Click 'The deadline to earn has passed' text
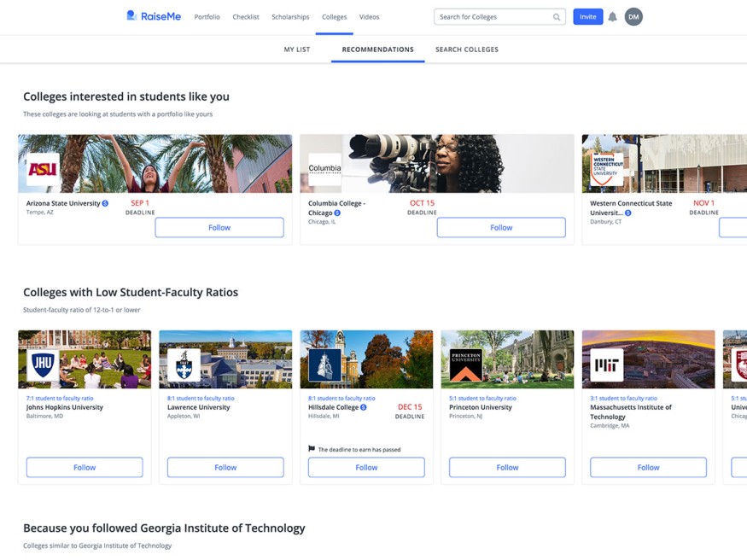The width and height of the screenshot is (747, 560). click(359, 450)
